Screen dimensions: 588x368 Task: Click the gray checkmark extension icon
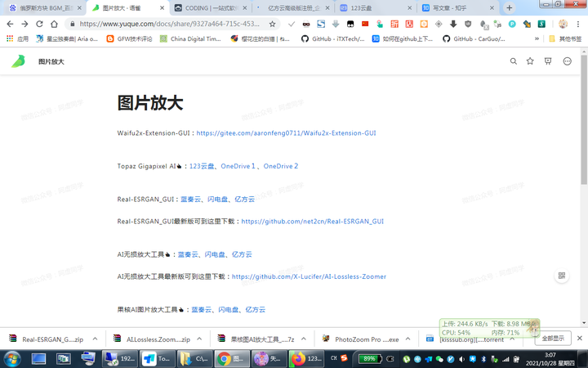click(292, 24)
